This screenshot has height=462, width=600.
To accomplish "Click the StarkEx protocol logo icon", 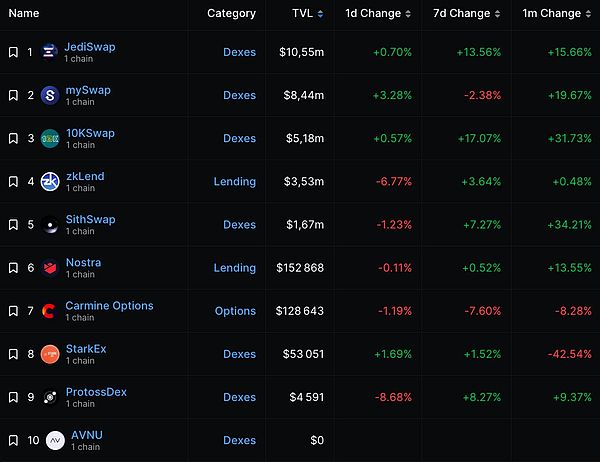I will click(50, 354).
